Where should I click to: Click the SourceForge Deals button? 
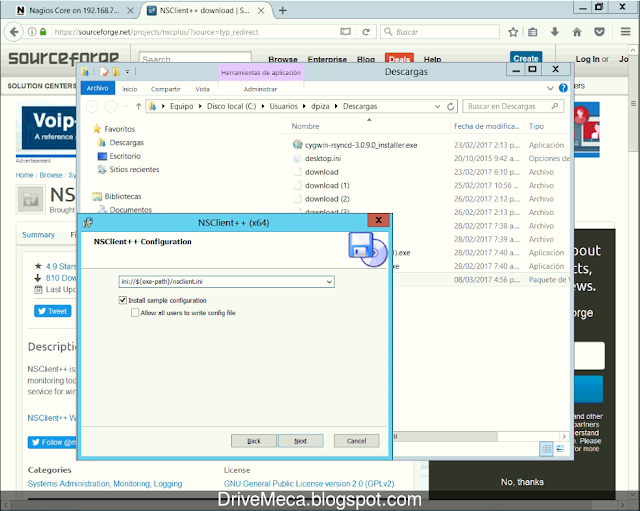coord(399,59)
